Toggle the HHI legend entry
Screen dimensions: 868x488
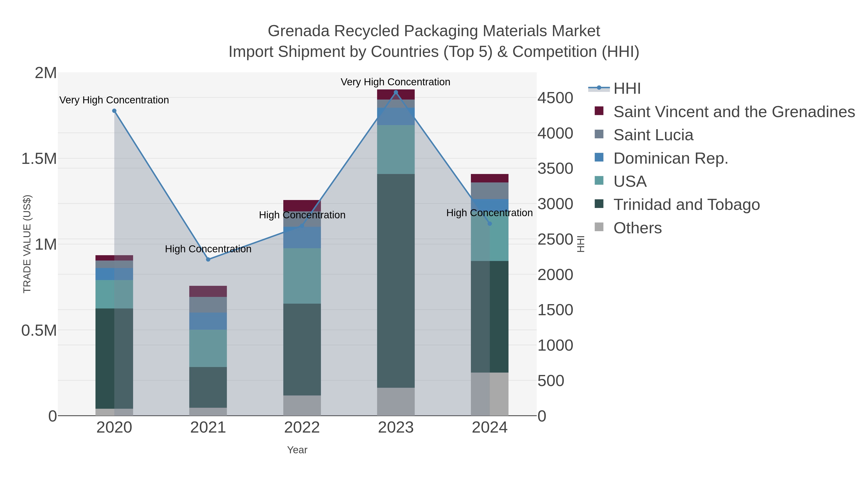pyautogui.click(x=614, y=89)
